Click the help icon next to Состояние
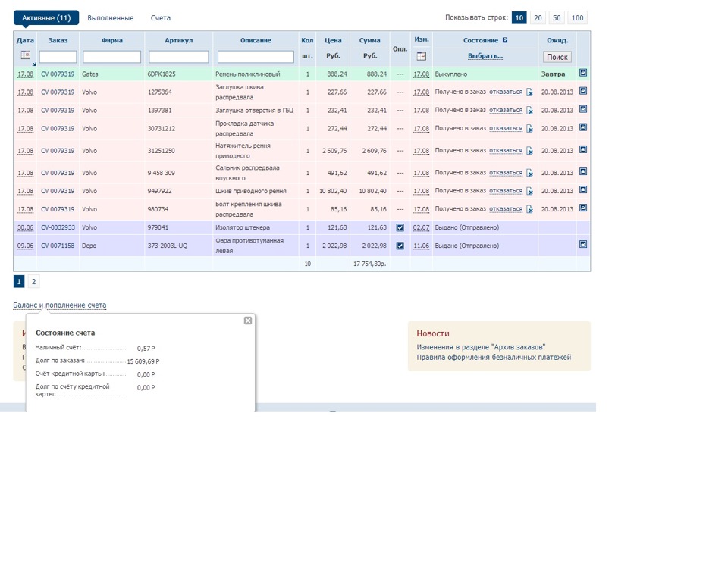728x582 pixels. pos(505,40)
